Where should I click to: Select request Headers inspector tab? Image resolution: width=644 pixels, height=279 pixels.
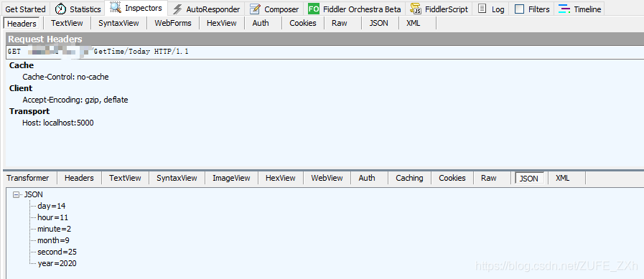[22, 24]
